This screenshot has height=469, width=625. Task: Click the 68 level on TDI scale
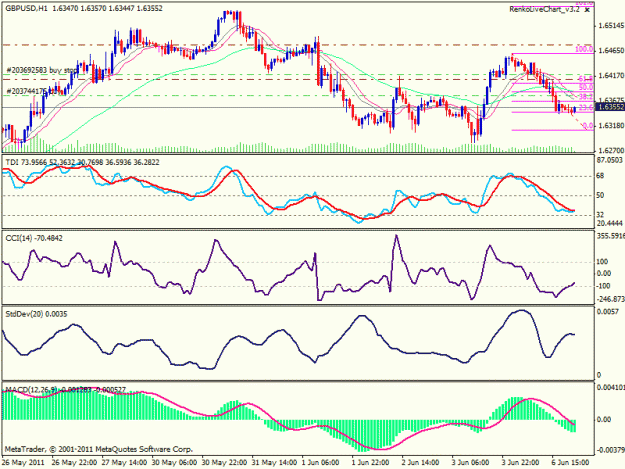[x=601, y=176]
